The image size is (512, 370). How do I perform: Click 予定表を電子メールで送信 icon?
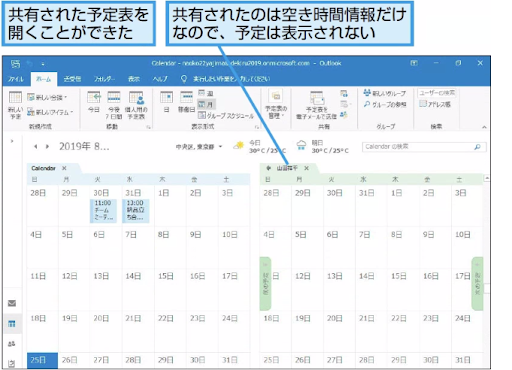click(316, 105)
